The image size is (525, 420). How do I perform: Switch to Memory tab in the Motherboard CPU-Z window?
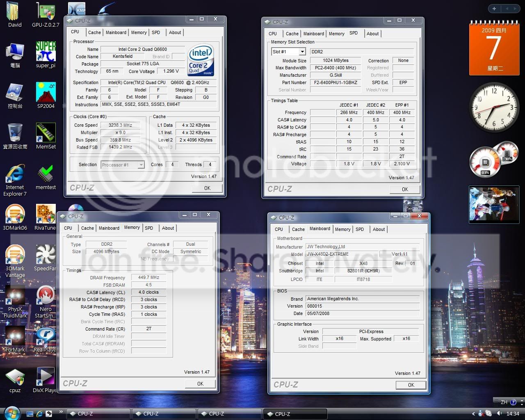pyautogui.click(x=342, y=229)
